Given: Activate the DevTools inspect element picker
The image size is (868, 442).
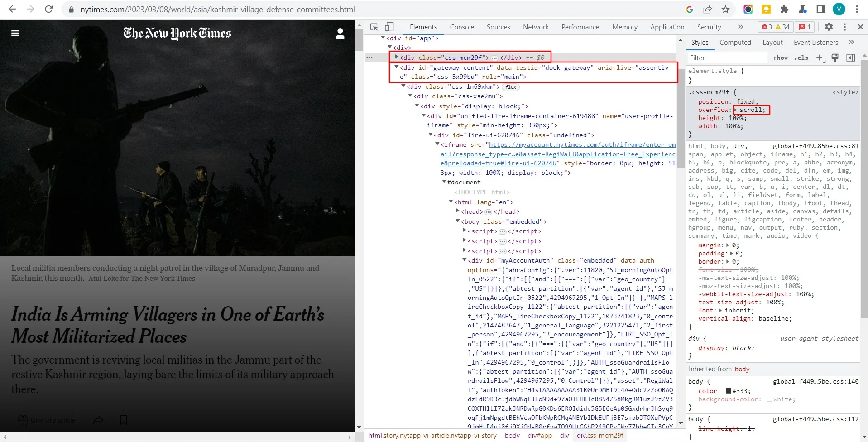Looking at the screenshot, I should (374, 27).
